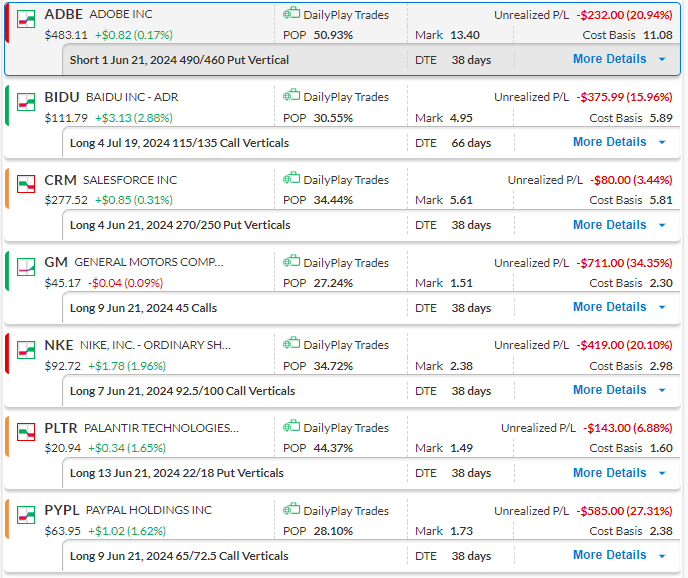Image resolution: width=688 pixels, height=578 pixels.
Task: Click CRM unrealized P/L -$80.00 value
Action: (x=631, y=180)
